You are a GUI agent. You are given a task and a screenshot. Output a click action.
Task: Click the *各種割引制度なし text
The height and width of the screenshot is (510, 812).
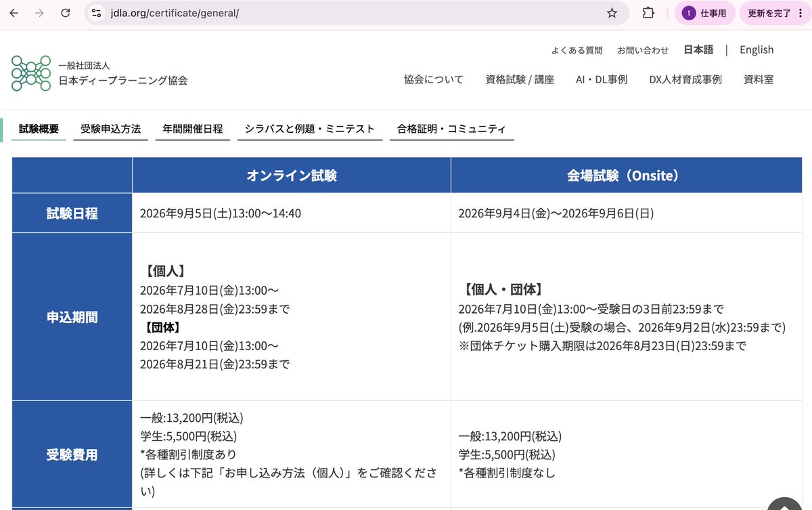[507, 473]
